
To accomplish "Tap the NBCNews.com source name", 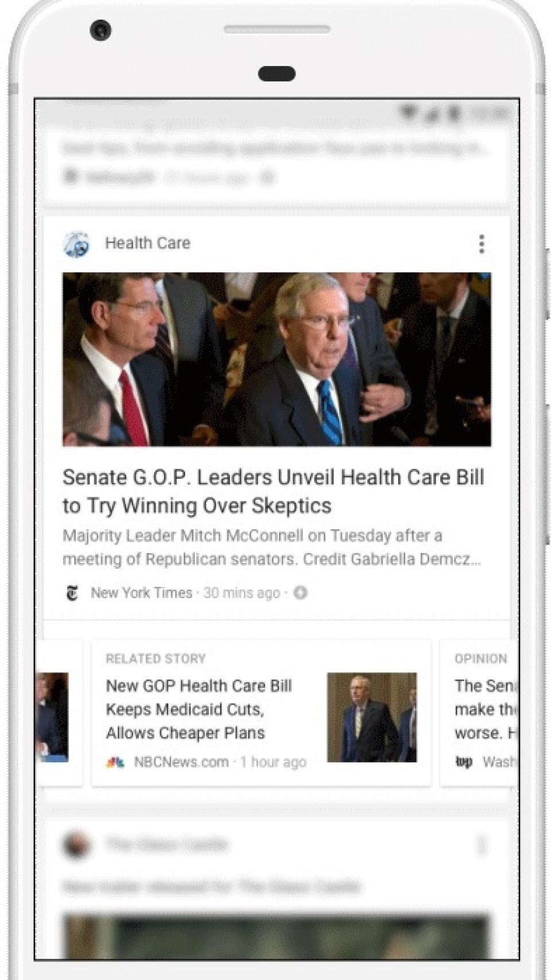I will (x=181, y=762).
